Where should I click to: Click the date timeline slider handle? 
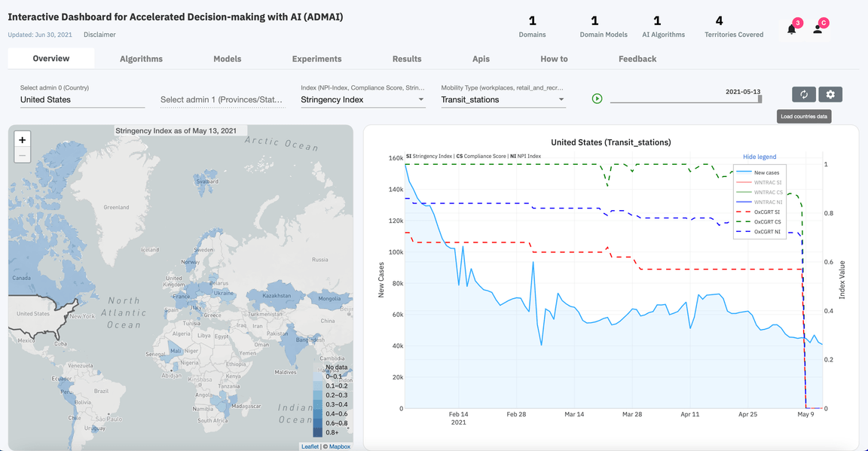click(x=759, y=99)
